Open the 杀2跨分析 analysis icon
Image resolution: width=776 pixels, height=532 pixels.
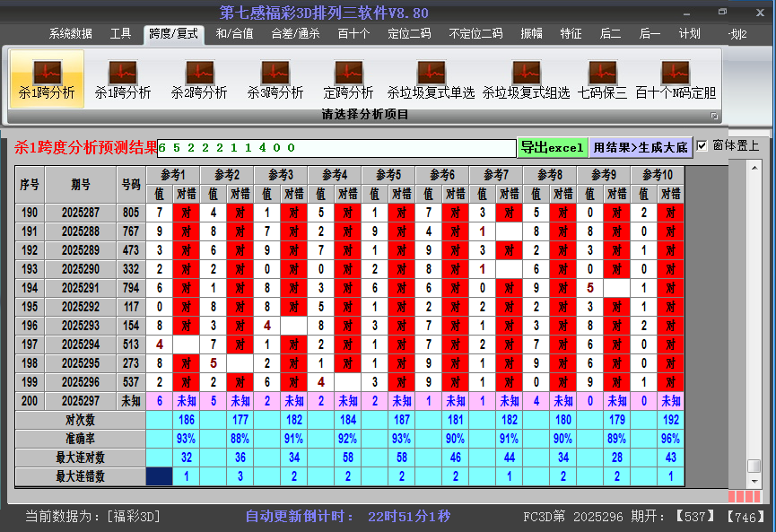click(198, 79)
